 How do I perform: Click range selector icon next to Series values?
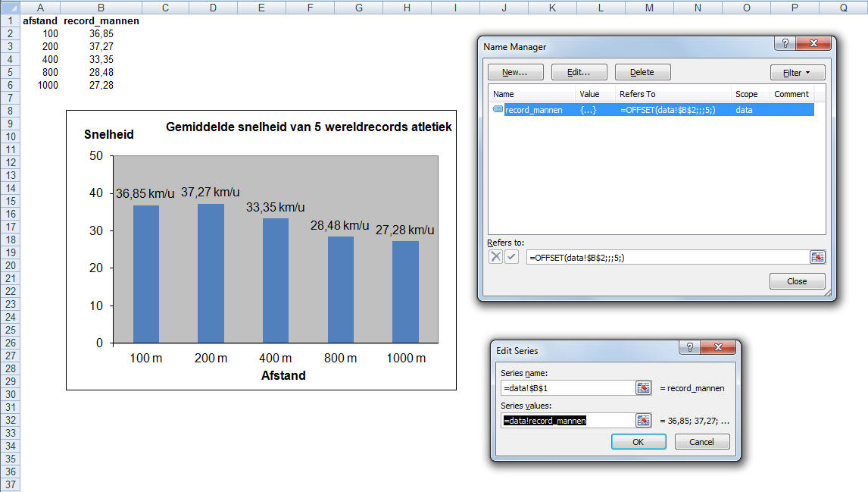pos(643,420)
